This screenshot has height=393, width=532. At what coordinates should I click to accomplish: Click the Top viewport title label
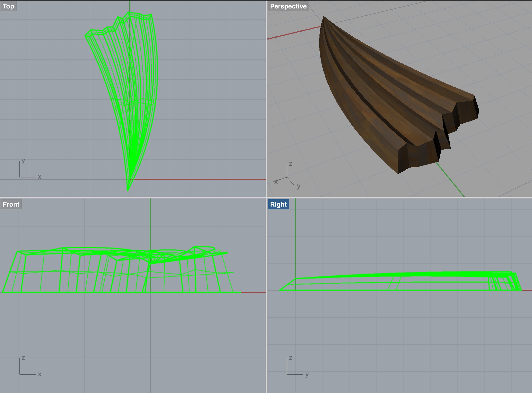point(8,6)
